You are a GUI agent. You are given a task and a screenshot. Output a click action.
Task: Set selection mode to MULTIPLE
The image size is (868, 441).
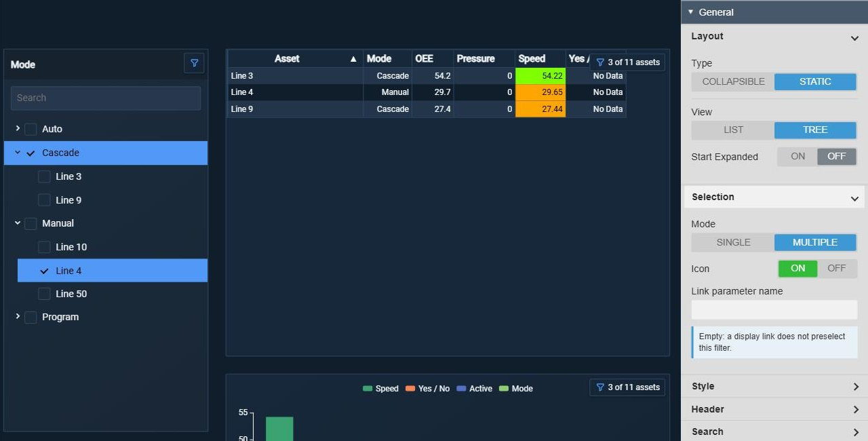[815, 242]
